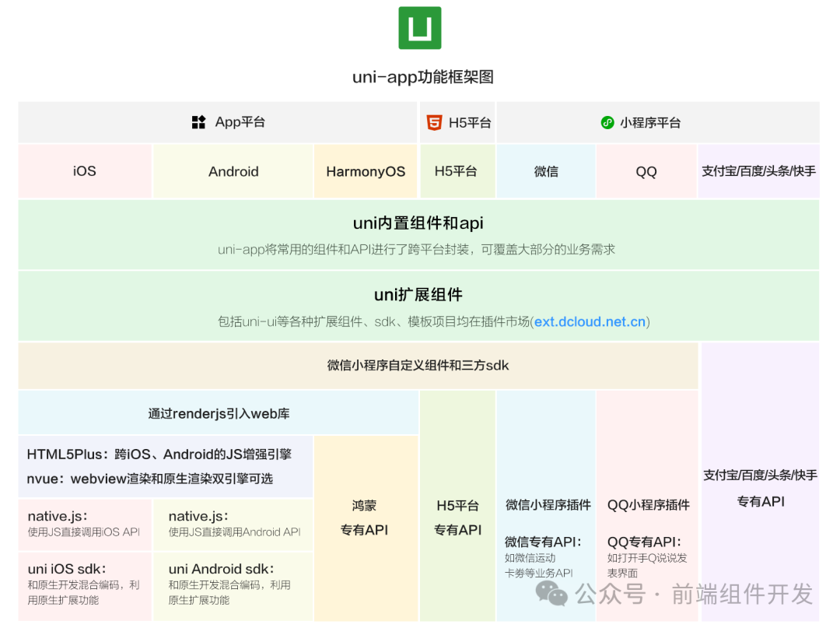Click the 鸿蒙专有API block
840x628 pixels.
click(x=366, y=521)
